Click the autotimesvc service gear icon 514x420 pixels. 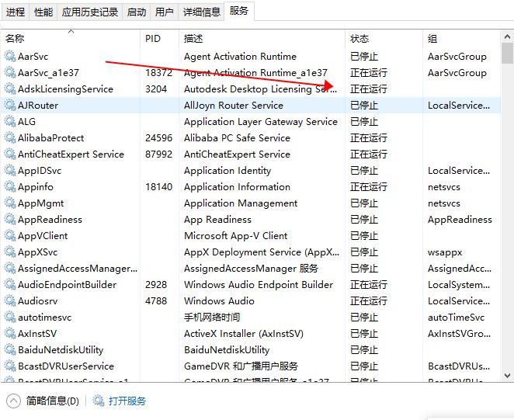[x=9, y=317]
